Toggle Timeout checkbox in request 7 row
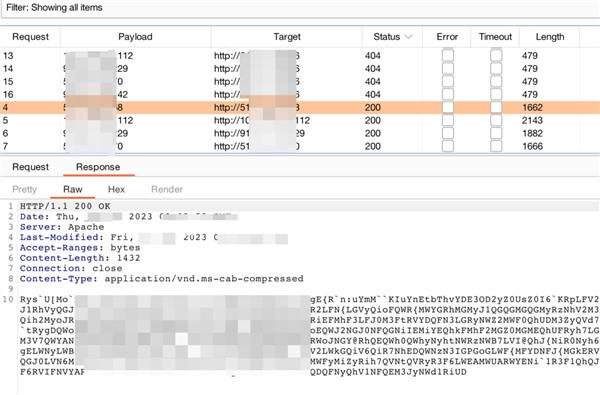Viewport: 600px width, 395px height. [x=496, y=146]
